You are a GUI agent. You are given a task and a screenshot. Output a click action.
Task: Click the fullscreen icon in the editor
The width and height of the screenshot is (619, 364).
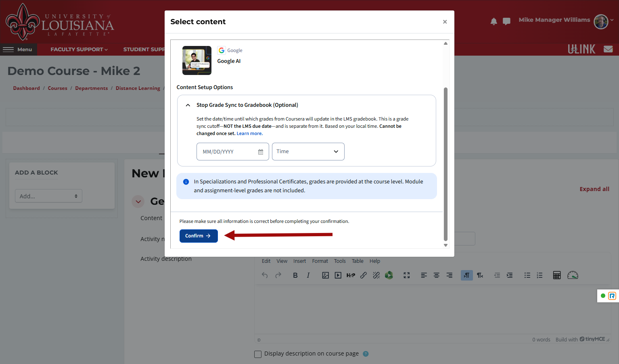[x=407, y=275]
